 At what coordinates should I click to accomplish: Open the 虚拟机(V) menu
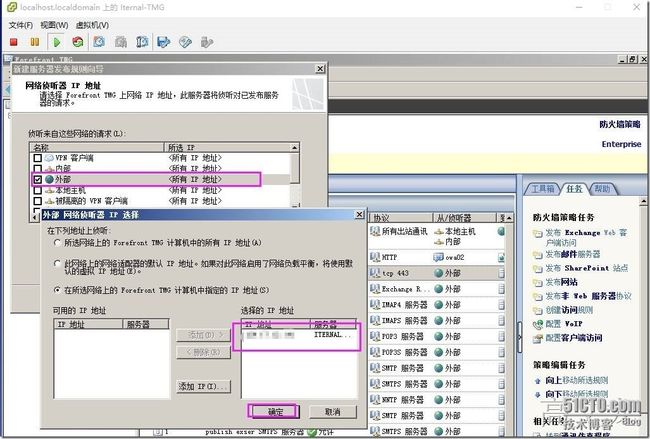pyautogui.click(x=92, y=25)
